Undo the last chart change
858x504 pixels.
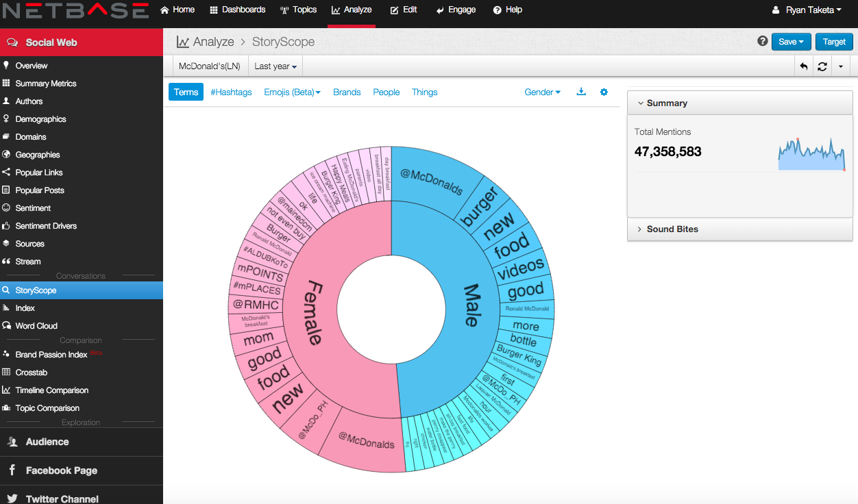click(x=802, y=66)
